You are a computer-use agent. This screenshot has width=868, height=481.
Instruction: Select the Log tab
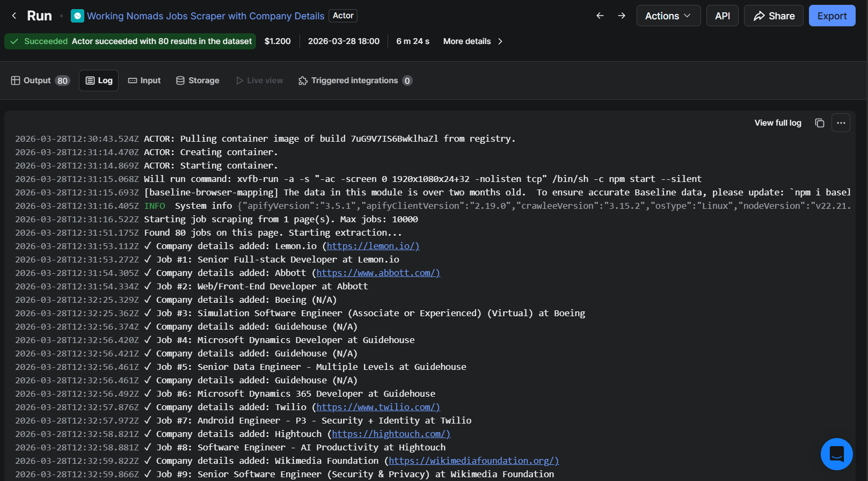[99, 81]
